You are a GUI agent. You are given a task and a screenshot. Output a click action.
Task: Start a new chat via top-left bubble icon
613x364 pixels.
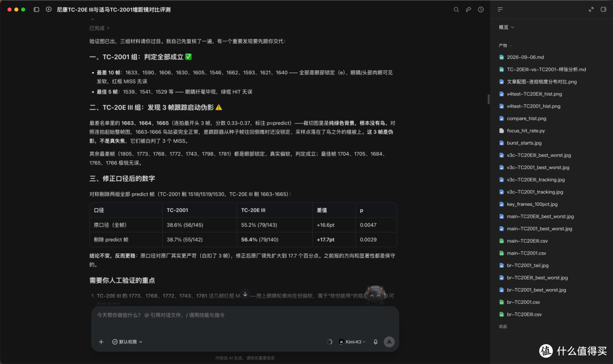click(48, 10)
